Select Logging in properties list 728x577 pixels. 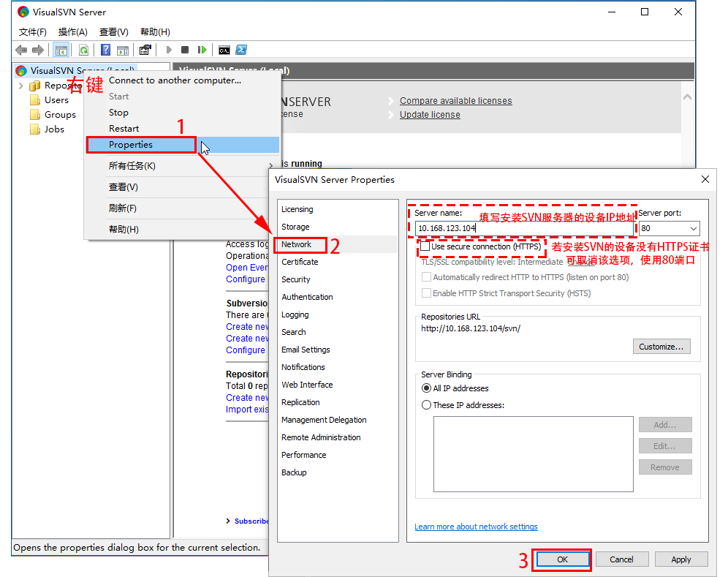[337, 314]
